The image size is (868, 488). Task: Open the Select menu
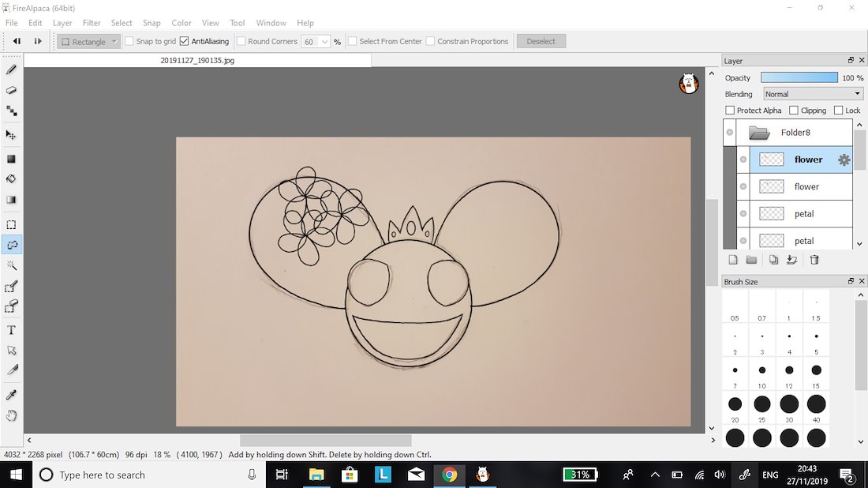(x=122, y=23)
